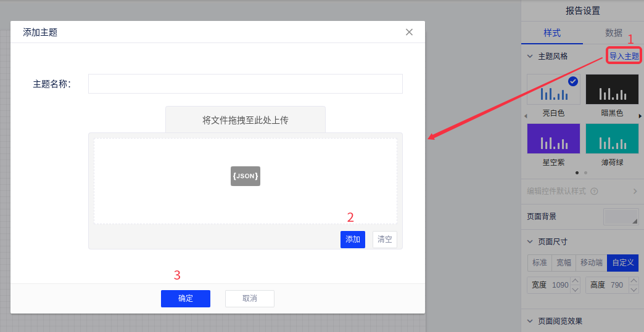Open the 导入主题 link
644x332 pixels.
624,56
